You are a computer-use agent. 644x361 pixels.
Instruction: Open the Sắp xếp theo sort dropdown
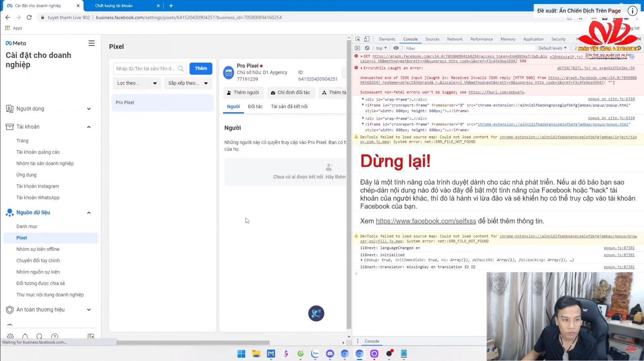pyautogui.click(x=188, y=83)
